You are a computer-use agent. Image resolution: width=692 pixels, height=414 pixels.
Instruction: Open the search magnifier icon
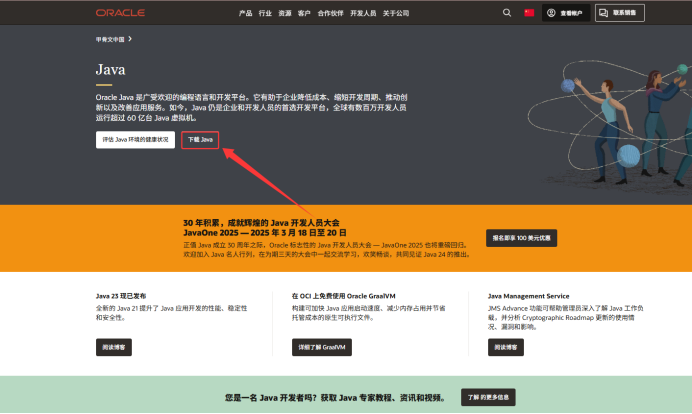tap(507, 13)
